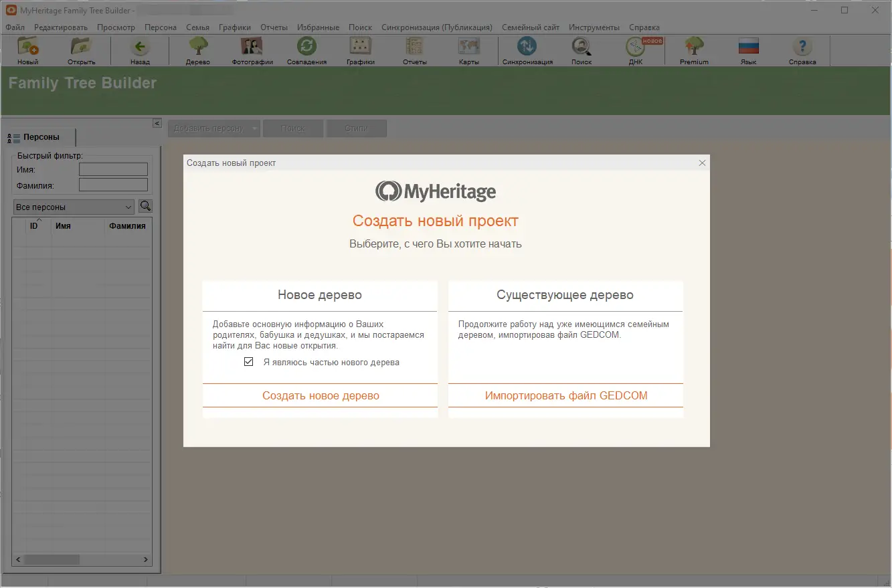Viewport: 892px width, 588px height.
Task: Open the Поиск menu in menu bar
Action: [x=361, y=27]
